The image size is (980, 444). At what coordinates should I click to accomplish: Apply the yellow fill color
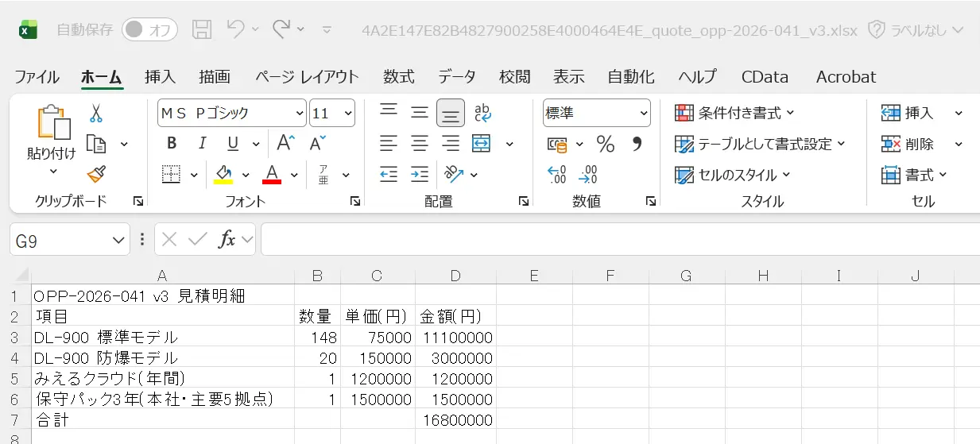pyautogui.click(x=223, y=174)
